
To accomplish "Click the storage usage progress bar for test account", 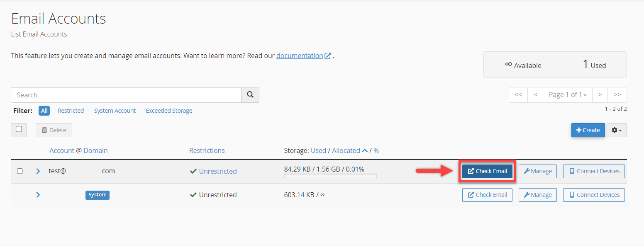I will tap(330, 175).
